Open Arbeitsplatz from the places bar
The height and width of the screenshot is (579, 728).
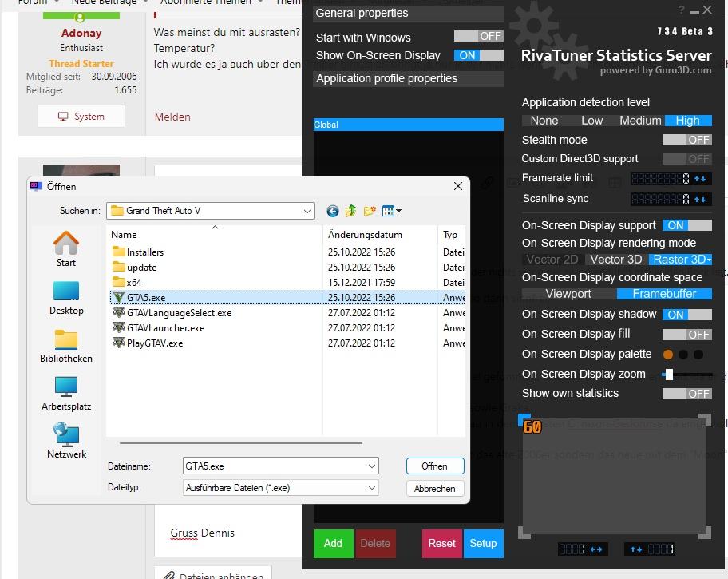(66, 394)
